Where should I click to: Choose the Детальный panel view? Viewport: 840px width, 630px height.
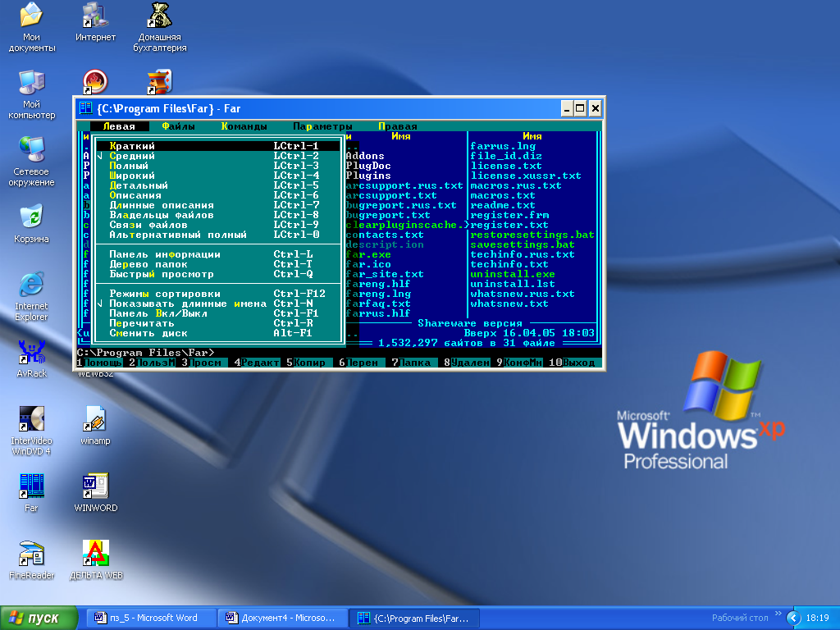pos(218,185)
